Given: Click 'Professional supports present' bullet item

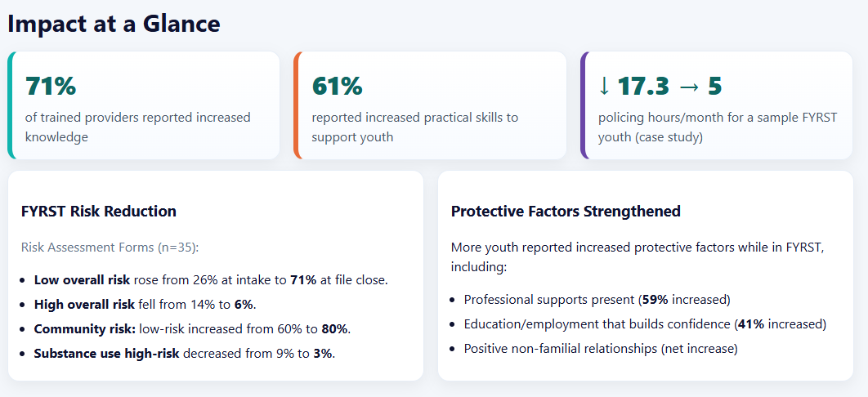Looking at the screenshot, I should (x=597, y=299).
